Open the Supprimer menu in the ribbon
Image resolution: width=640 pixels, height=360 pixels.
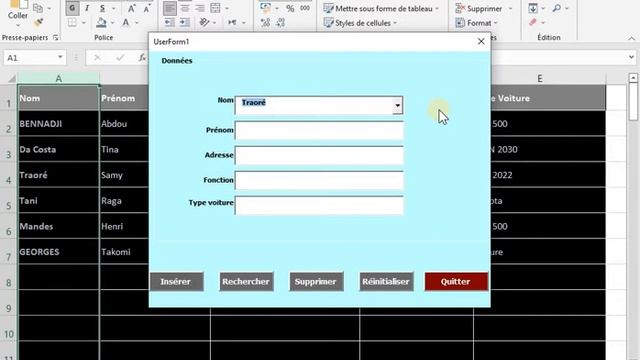(x=484, y=8)
